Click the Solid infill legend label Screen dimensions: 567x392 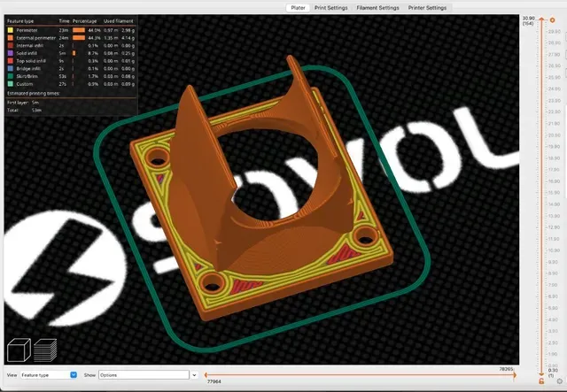pyautogui.click(x=27, y=53)
